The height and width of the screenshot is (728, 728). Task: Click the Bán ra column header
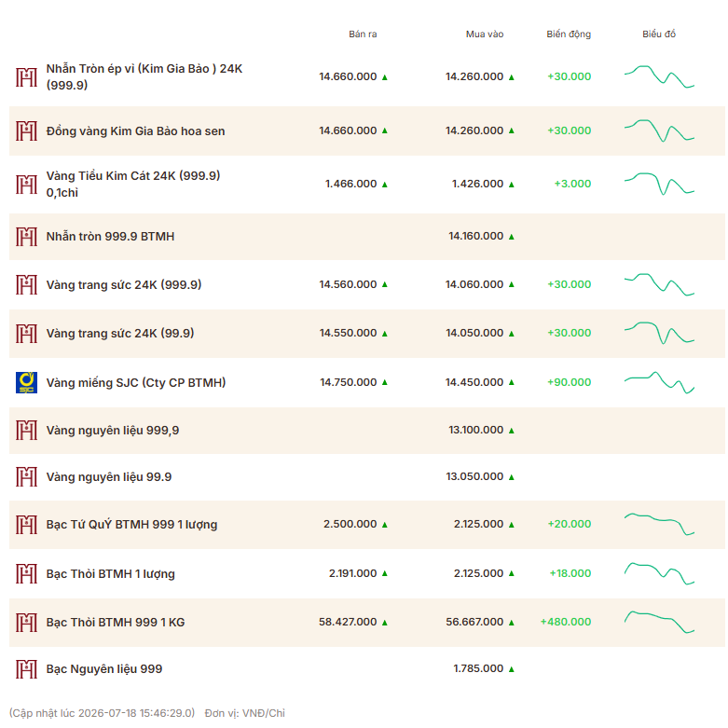tap(363, 34)
